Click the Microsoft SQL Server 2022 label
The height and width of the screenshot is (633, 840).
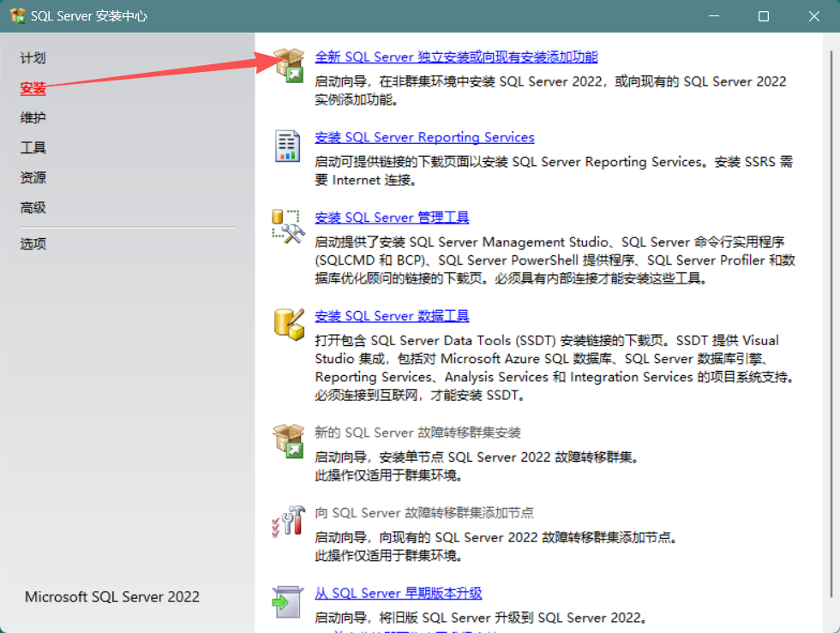click(x=112, y=597)
